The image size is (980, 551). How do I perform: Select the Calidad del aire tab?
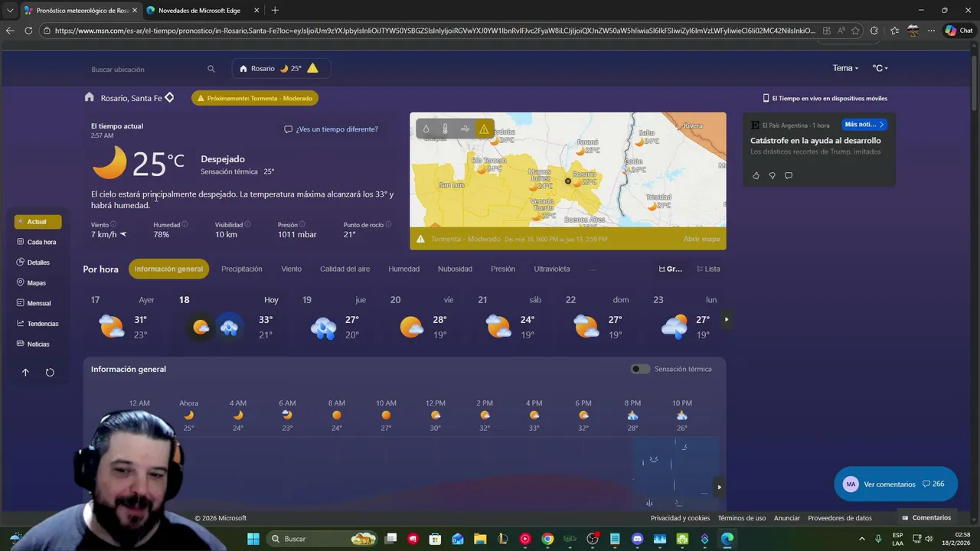click(345, 269)
